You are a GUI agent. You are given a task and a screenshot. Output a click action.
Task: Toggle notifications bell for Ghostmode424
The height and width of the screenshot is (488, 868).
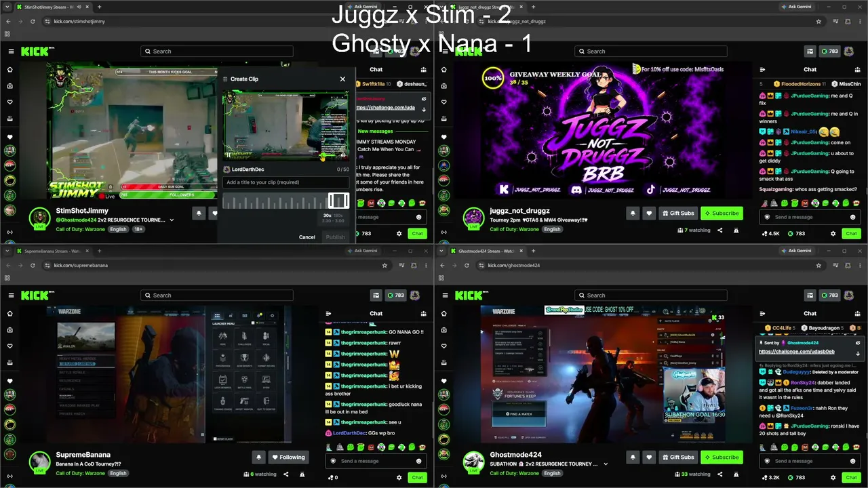633,457
